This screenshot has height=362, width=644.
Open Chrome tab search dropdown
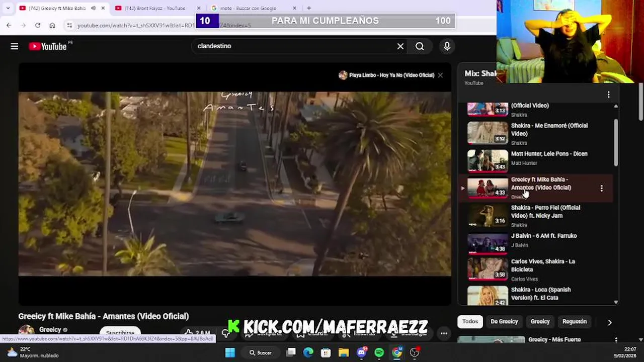(8, 8)
